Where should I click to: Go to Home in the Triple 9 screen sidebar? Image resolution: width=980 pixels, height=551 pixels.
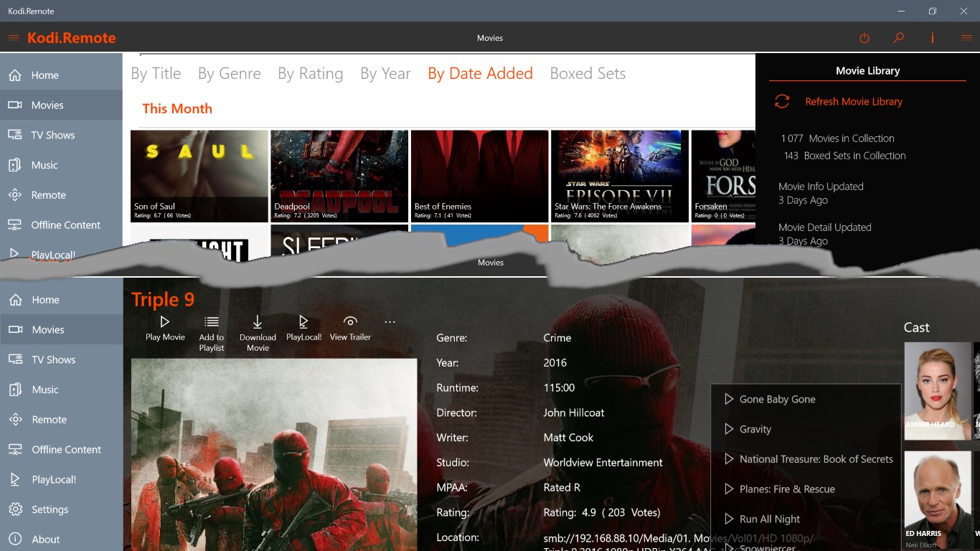[61, 300]
